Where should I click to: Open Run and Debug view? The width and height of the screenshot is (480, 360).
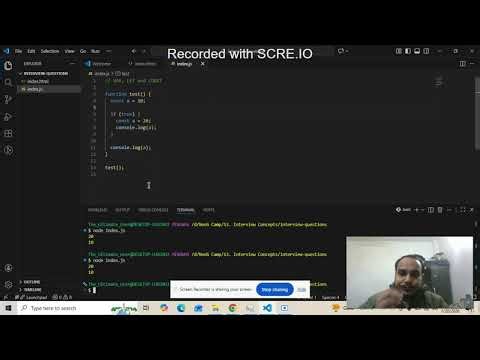click(x=8, y=117)
